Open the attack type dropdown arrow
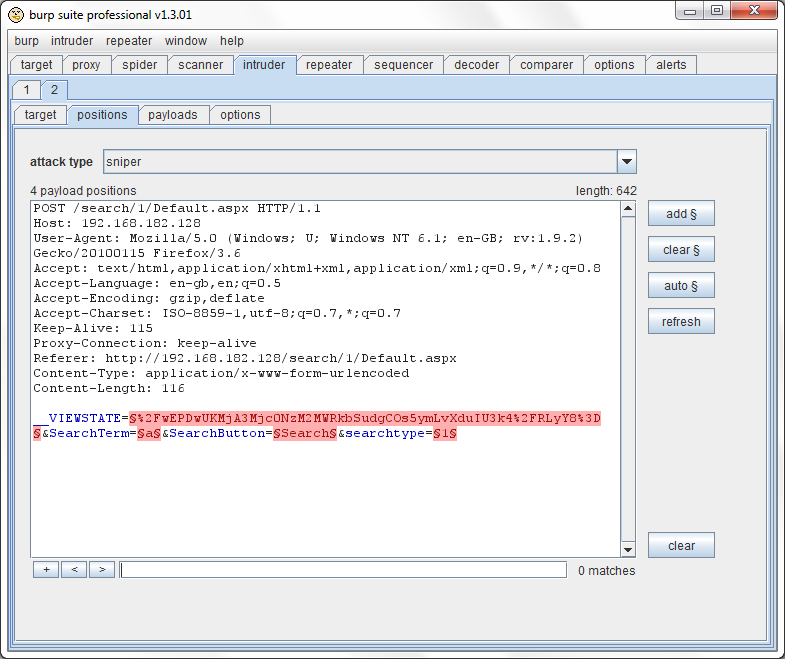The image size is (785, 659). [x=626, y=162]
